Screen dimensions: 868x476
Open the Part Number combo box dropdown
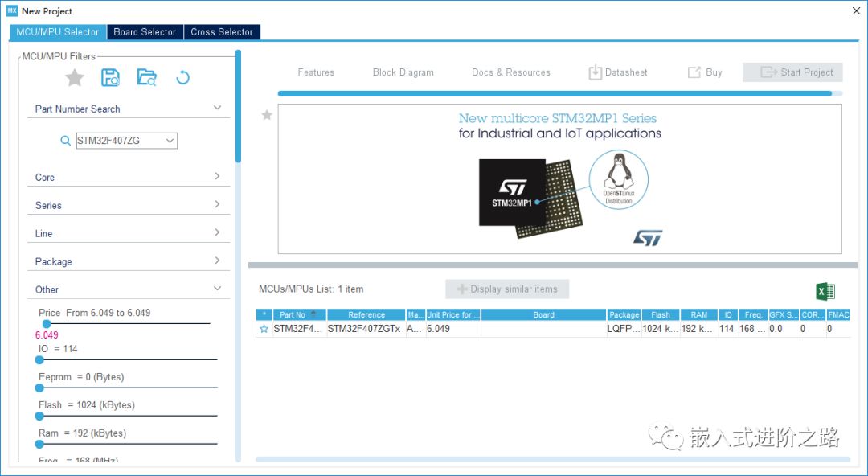click(170, 141)
